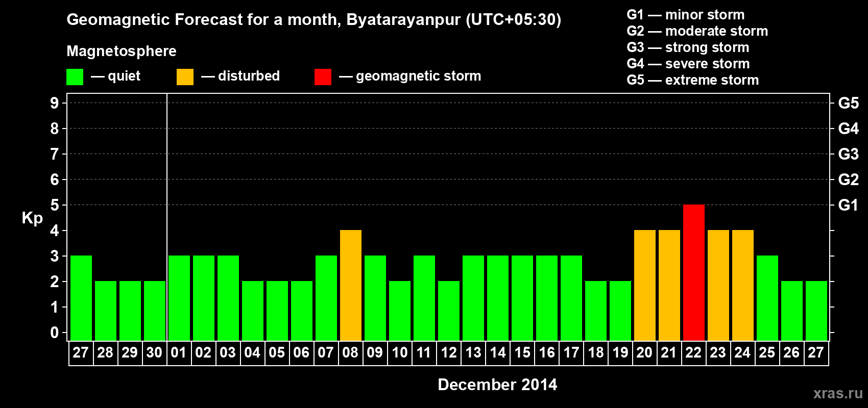Click the December 2014 month label
The image size is (868, 408).
(497, 385)
